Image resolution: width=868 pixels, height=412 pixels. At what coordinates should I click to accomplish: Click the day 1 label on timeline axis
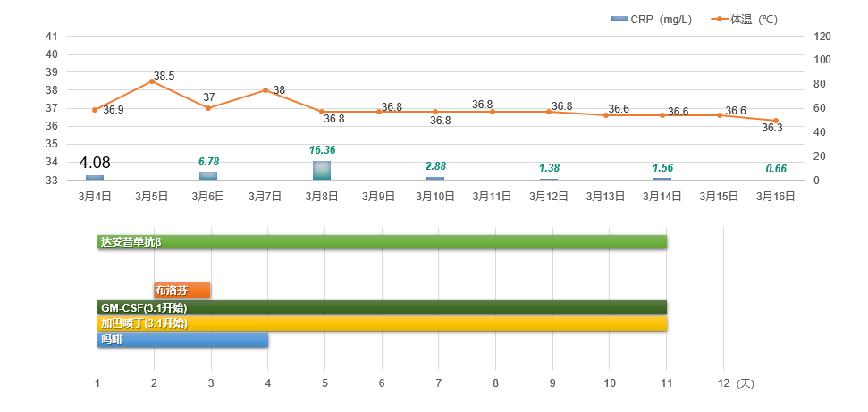(x=97, y=383)
